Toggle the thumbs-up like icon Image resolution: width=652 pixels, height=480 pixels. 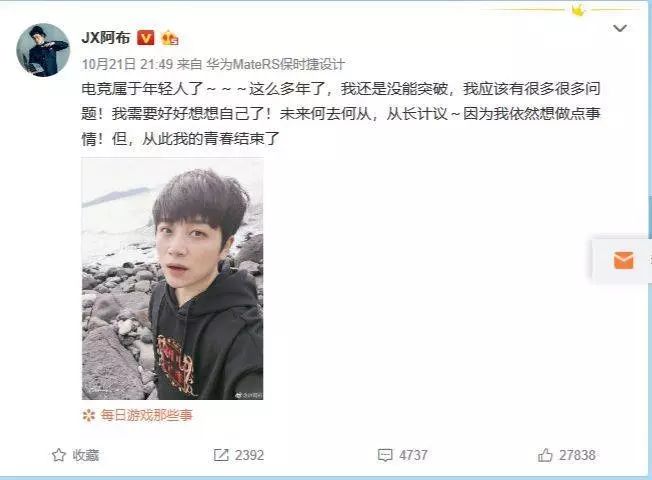point(545,455)
